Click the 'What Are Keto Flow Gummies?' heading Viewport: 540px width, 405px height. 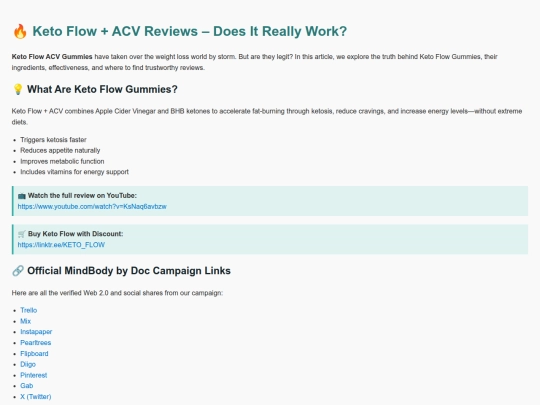102,90
